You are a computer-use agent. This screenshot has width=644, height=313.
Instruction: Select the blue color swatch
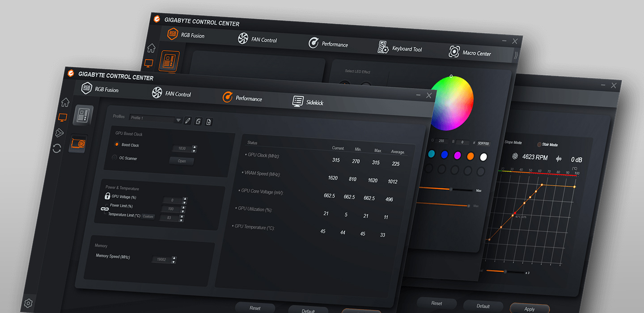tap(444, 154)
